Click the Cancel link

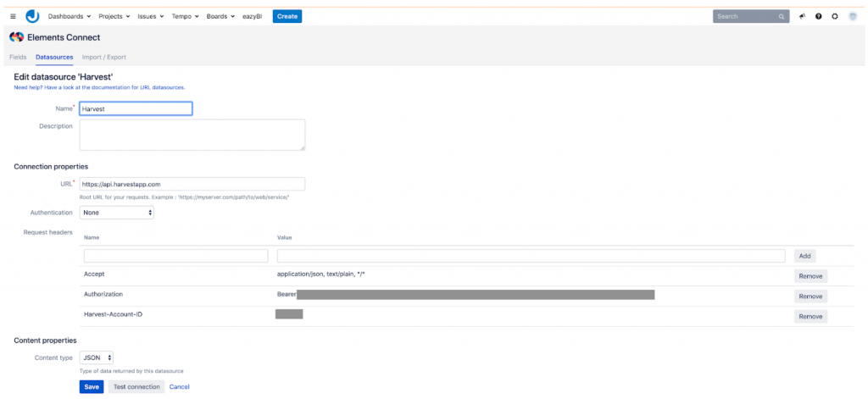pos(180,387)
